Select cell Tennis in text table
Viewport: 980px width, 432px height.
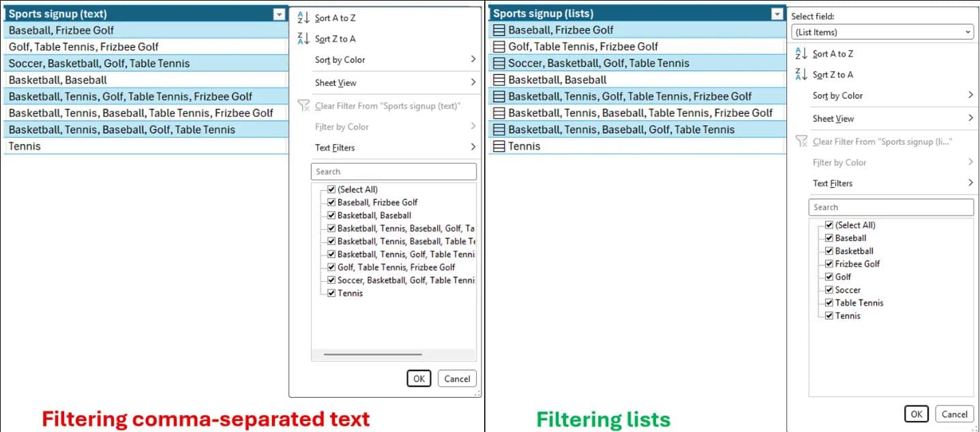pyautogui.click(x=146, y=146)
